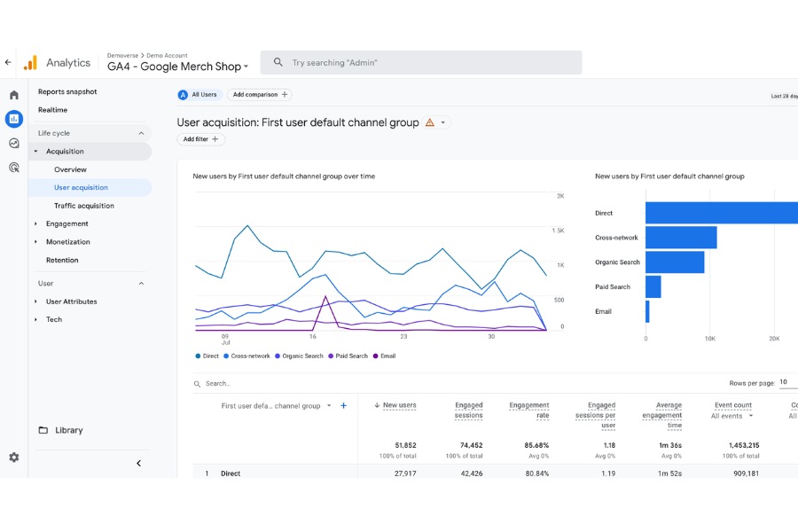798x532 pixels.
Task: Click the Add comparison button
Action: pos(260,95)
